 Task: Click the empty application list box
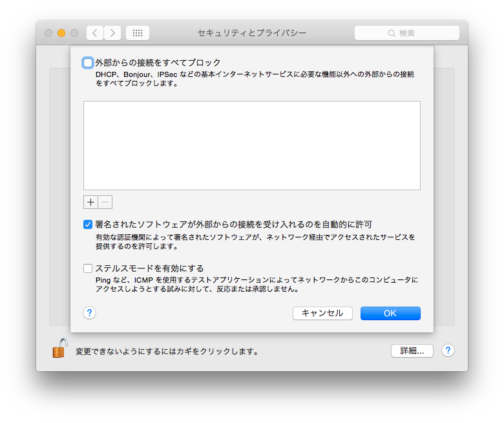coord(252,146)
